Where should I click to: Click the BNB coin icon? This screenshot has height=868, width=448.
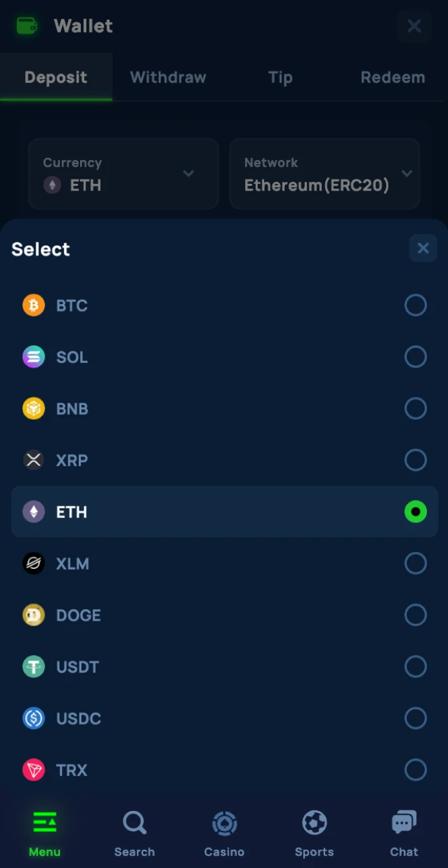34,408
